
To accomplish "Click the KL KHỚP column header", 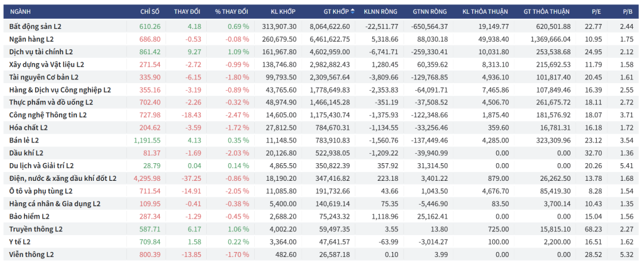I will pyautogui.click(x=283, y=11).
